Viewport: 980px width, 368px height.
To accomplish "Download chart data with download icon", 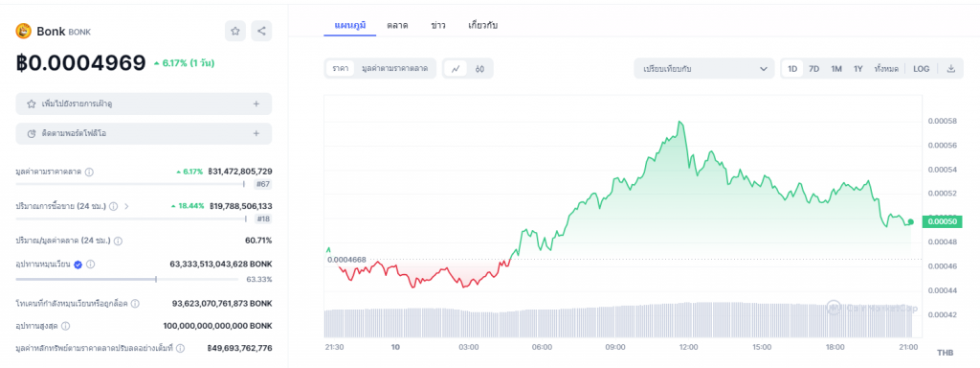I will pos(951,69).
